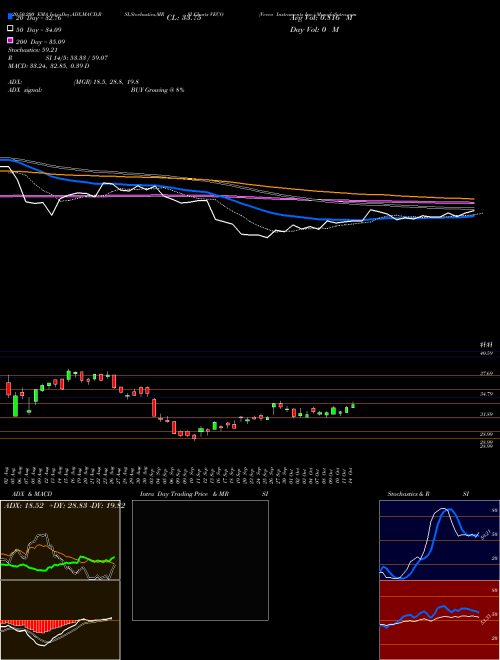The width and height of the screenshot is (500, 660).
Task: Click the 'Day Vol: 0 M' label
Action: [314, 30]
